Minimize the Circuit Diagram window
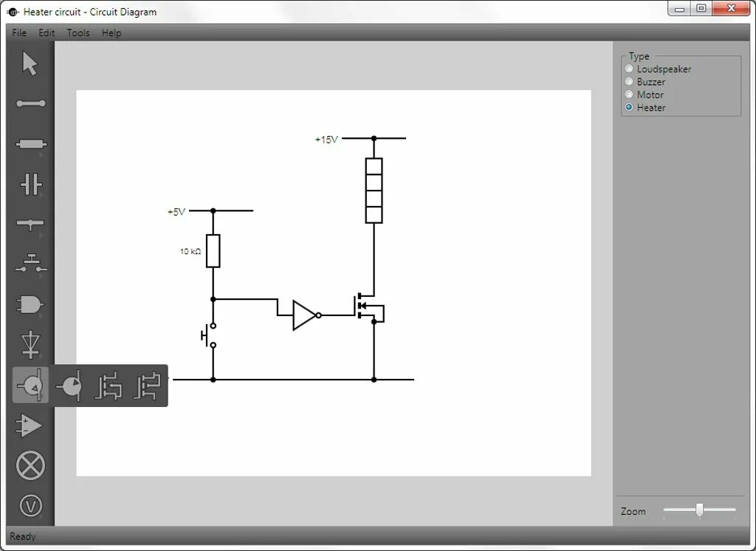The height and width of the screenshot is (551, 756). pos(680,8)
